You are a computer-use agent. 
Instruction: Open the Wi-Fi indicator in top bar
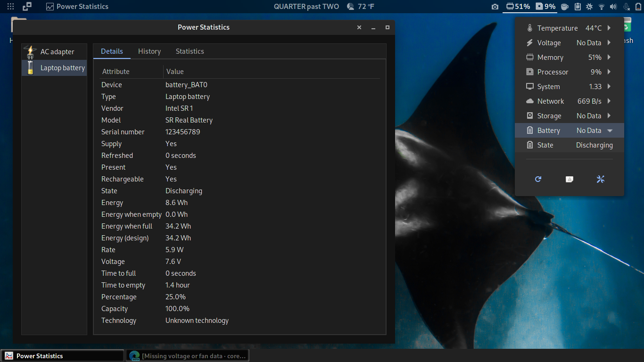602,7
